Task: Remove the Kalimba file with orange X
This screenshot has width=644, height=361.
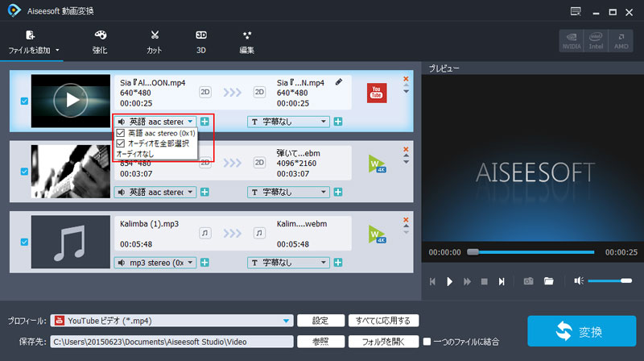Action: [406, 219]
